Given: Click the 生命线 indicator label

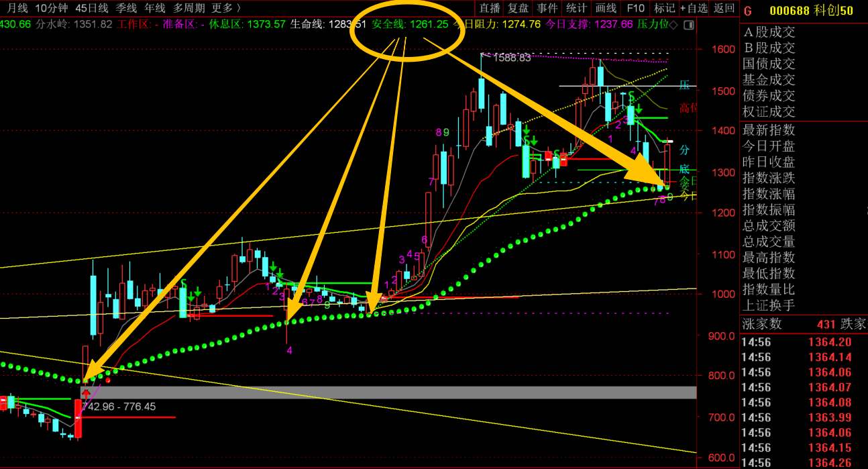Looking at the screenshot, I should (307, 25).
